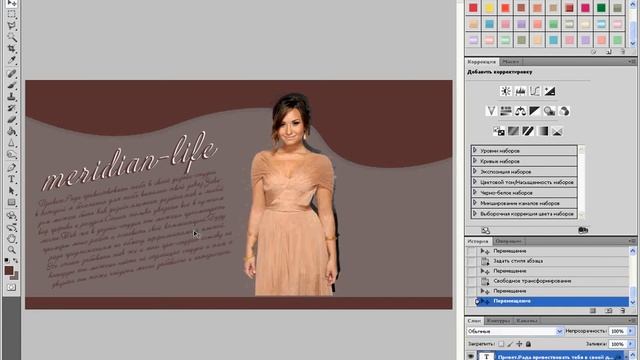Select 'Свободное трансформирование' history state

tap(552, 281)
